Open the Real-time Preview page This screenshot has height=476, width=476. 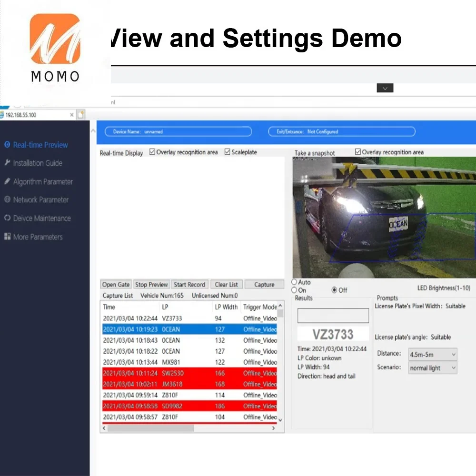coord(40,145)
